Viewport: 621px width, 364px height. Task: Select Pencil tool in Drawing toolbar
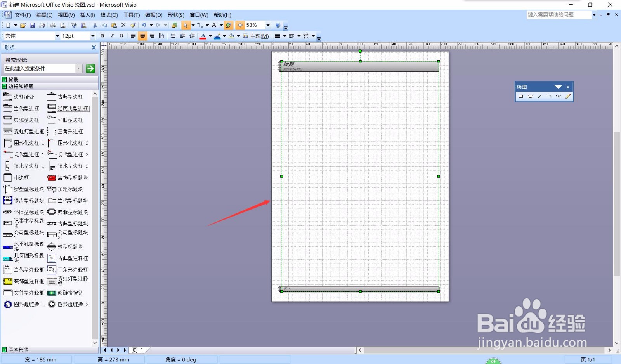point(568,96)
